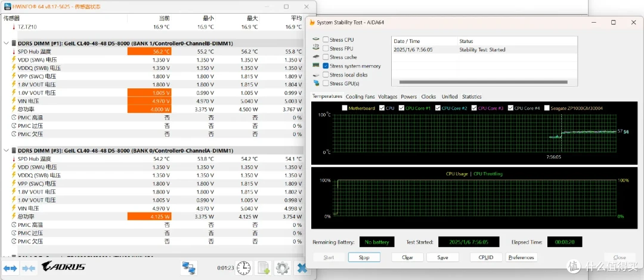Click the highlighted 4.000 W 总功率 value
Image resolution: width=644 pixels, height=280 pixels.
(x=150, y=109)
